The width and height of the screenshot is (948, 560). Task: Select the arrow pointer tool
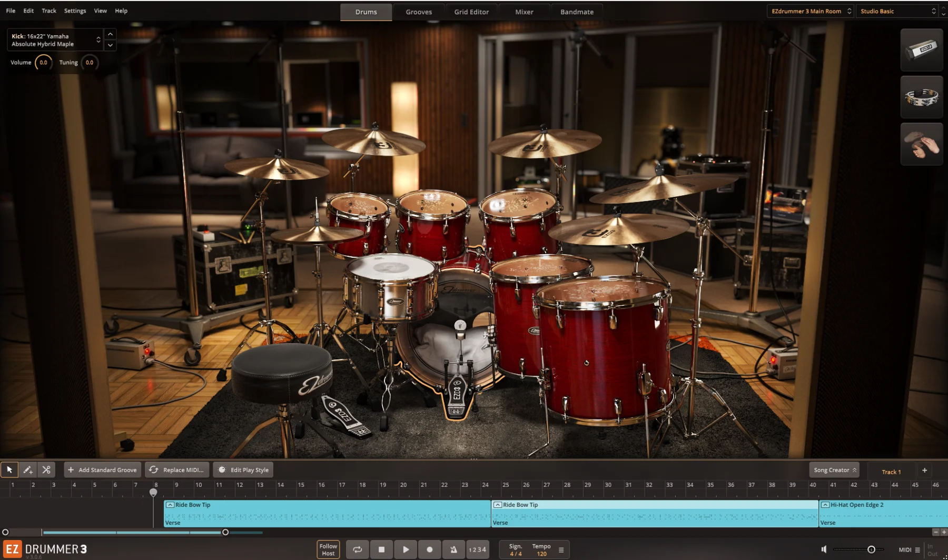point(9,469)
